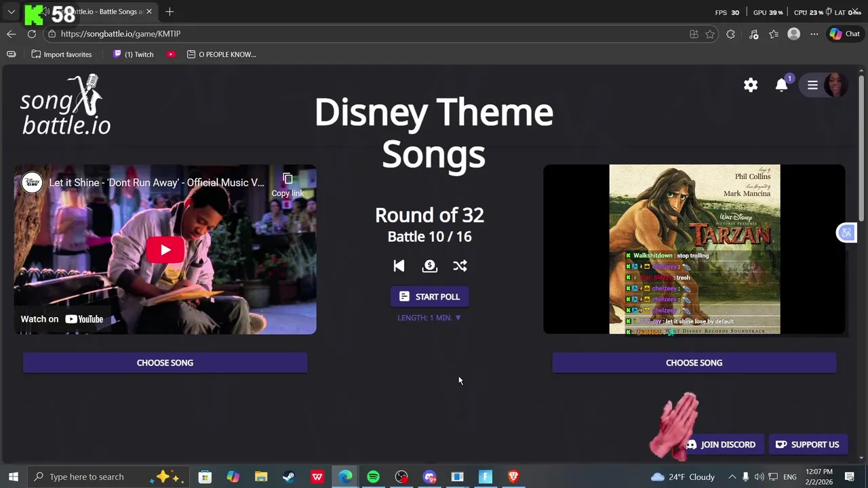
Task: Open volume control in system tray
Action: click(x=759, y=476)
